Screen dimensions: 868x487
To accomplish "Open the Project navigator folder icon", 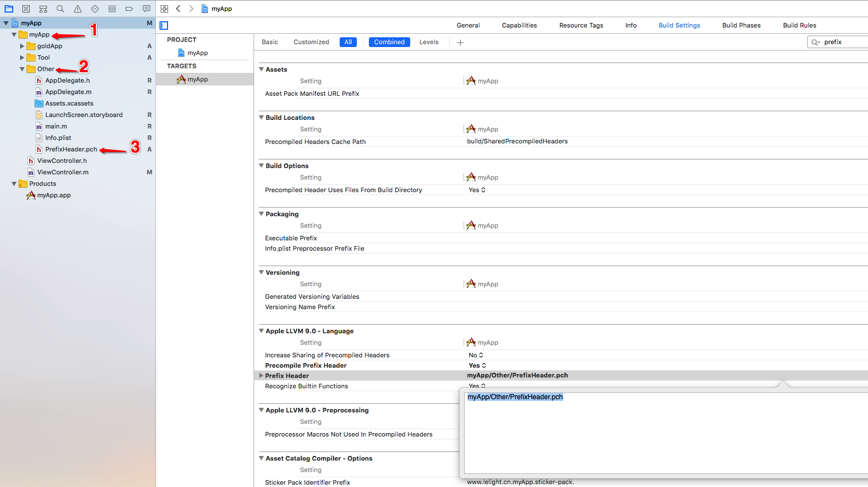I will coord(9,9).
